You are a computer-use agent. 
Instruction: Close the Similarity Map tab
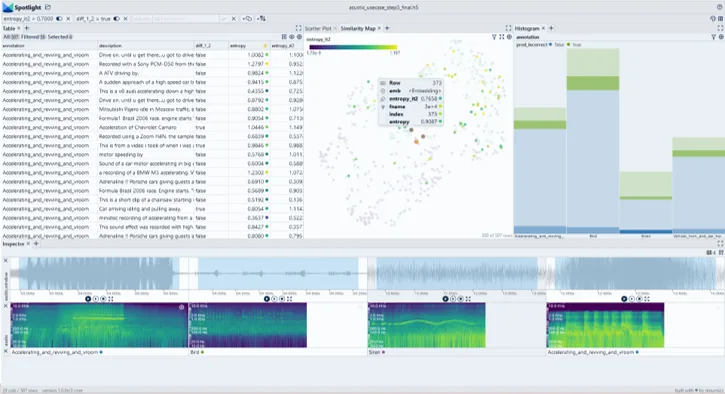pos(379,28)
